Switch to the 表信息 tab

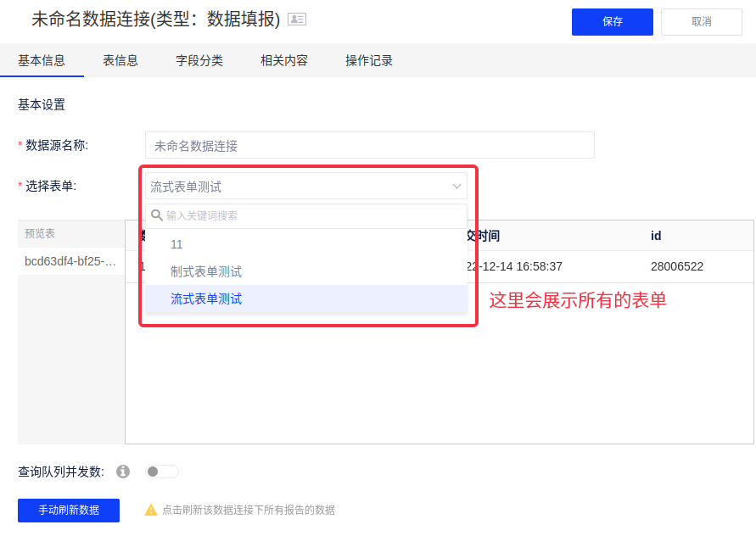[120, 60]
